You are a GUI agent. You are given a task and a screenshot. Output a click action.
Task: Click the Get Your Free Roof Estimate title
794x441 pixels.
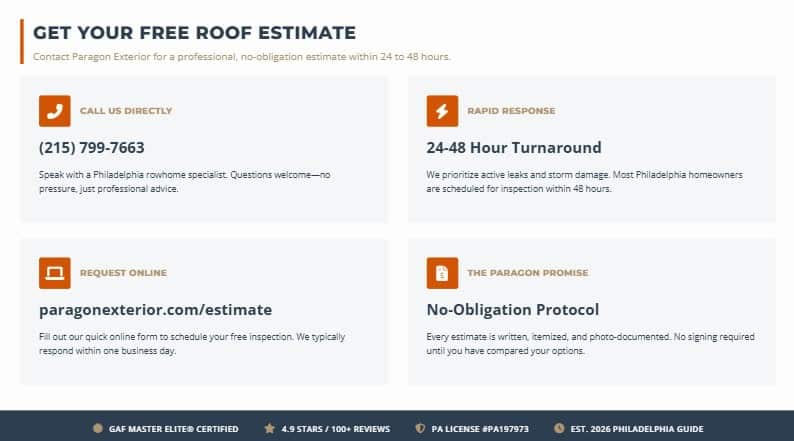coord(194,33)
